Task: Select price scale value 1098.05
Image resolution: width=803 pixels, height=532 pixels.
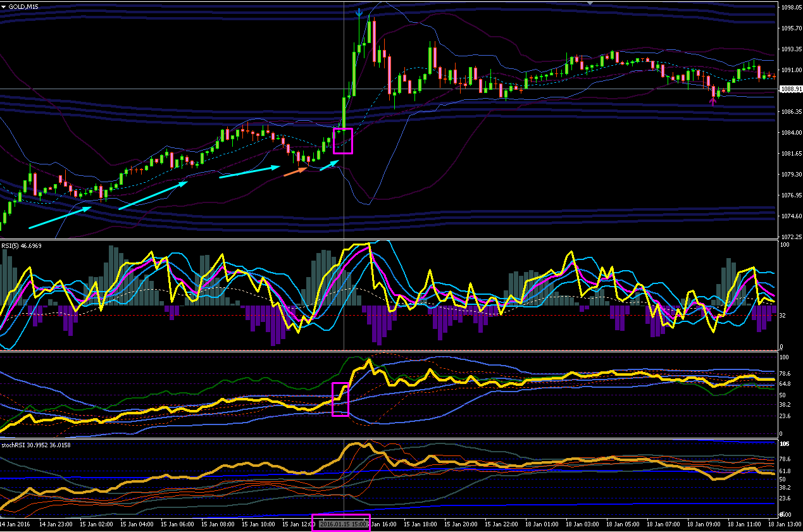Action: (792, 8)
